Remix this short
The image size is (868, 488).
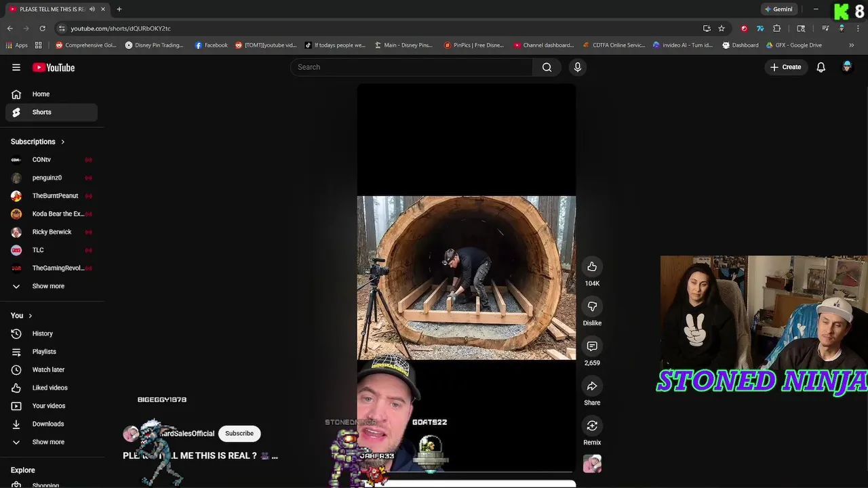click(x=592, y=426)
